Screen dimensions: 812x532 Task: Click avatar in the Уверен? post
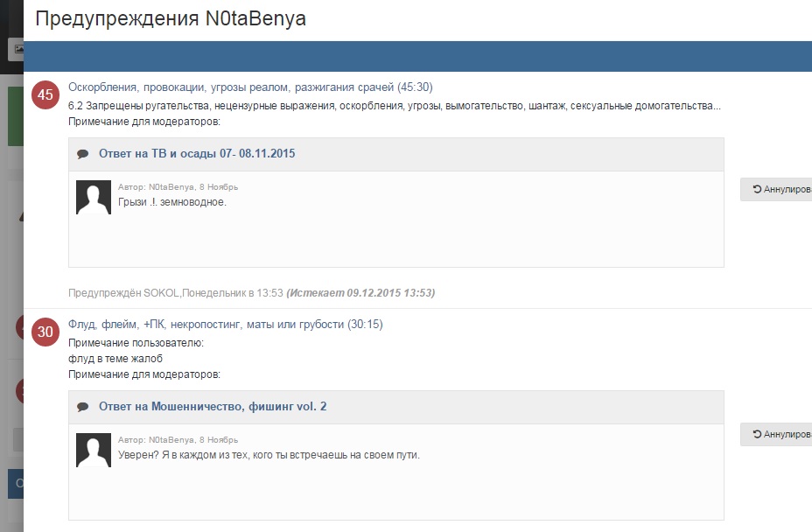(94, 450)
